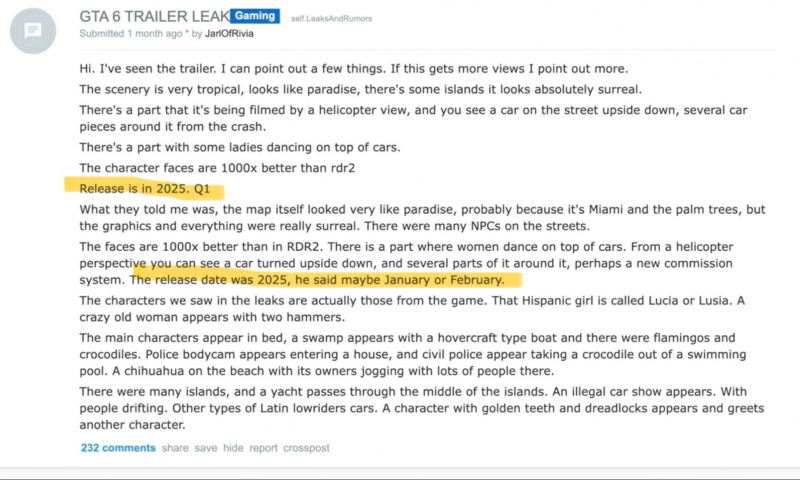Click the share link under the post
This screenshot has width=800, height=480.
point(175,448)
